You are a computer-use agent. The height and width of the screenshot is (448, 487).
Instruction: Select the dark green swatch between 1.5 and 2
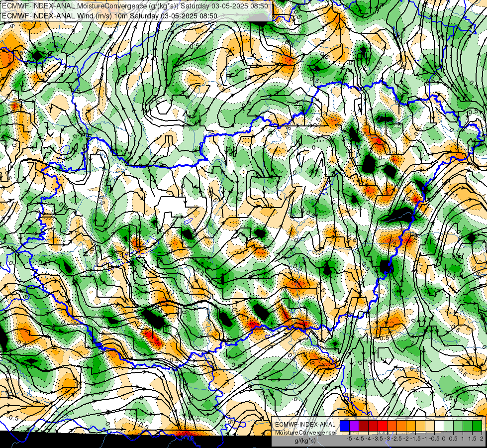477,426
